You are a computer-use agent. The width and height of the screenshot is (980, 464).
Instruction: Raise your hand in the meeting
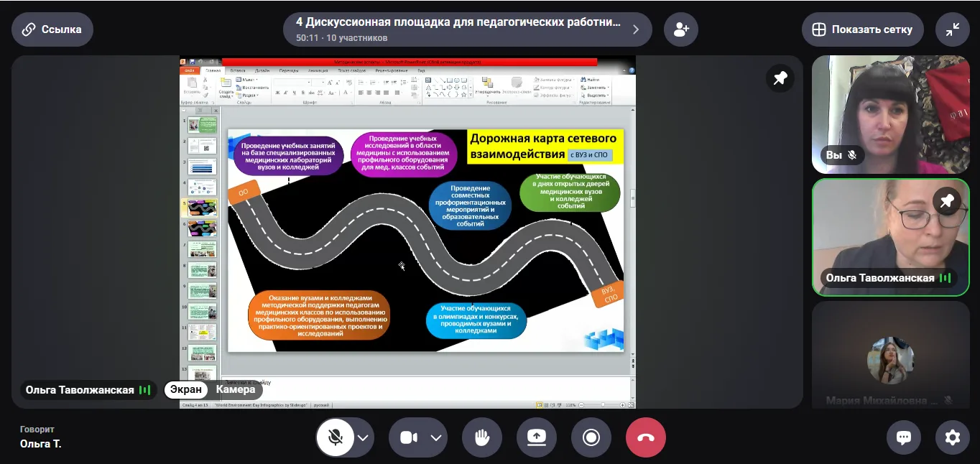pos(482,437)
